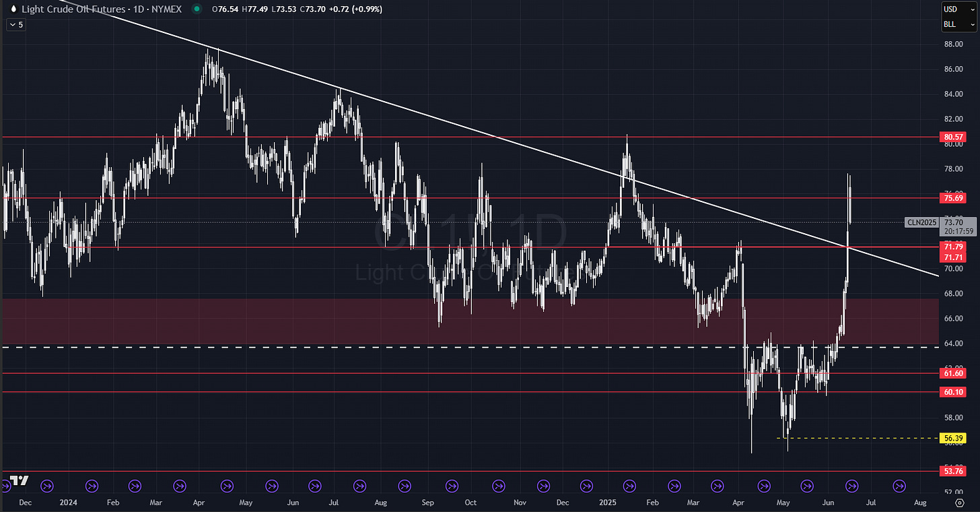Open rollover marker between Jul and Aug 2025
Image resolution: width=980 pixels, height=512 pixels.
tap(899, 484)
